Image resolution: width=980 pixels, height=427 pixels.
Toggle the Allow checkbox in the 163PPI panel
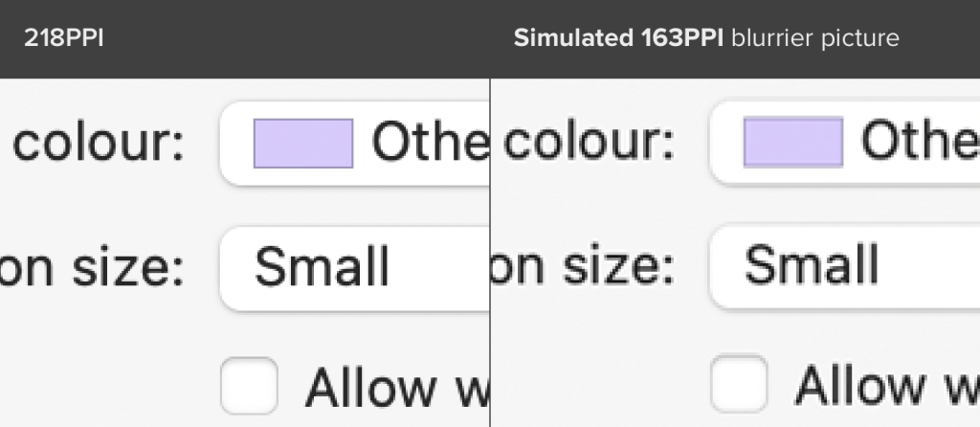(739, 384)
